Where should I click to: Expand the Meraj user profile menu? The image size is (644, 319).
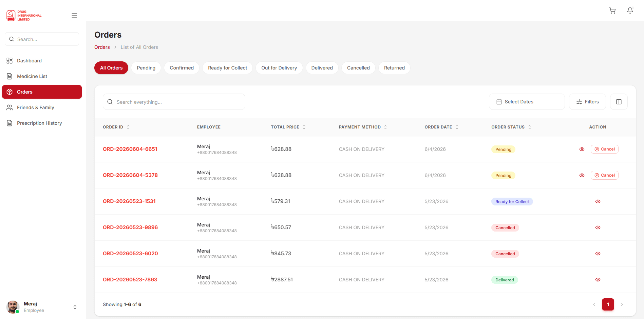point(75,307)
